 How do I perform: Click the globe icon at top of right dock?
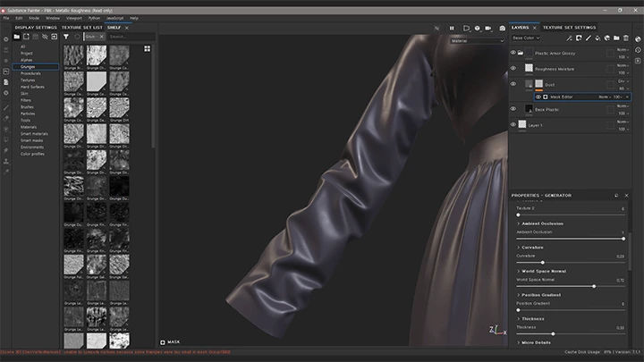[638, 39]
